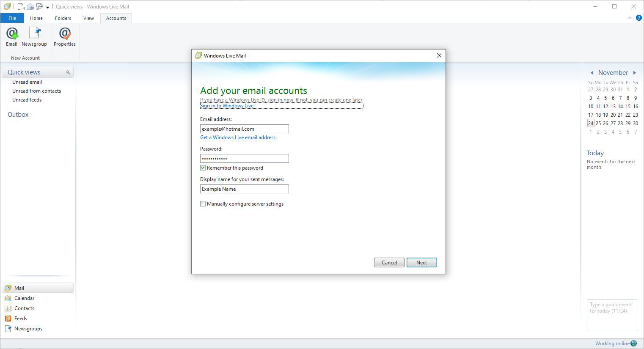This screenshot has height=349, width=644.
Task: Switch to the View ribbon tab
Action: pos(89,18)
